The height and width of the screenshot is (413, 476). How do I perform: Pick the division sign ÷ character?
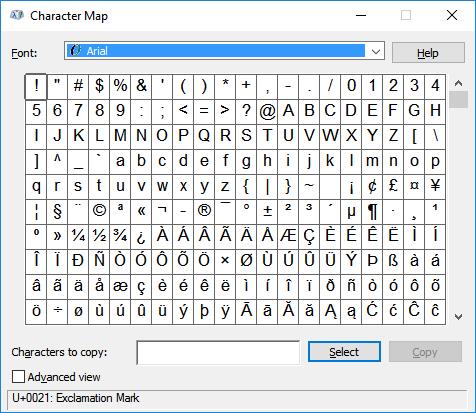tap(57, 312)
